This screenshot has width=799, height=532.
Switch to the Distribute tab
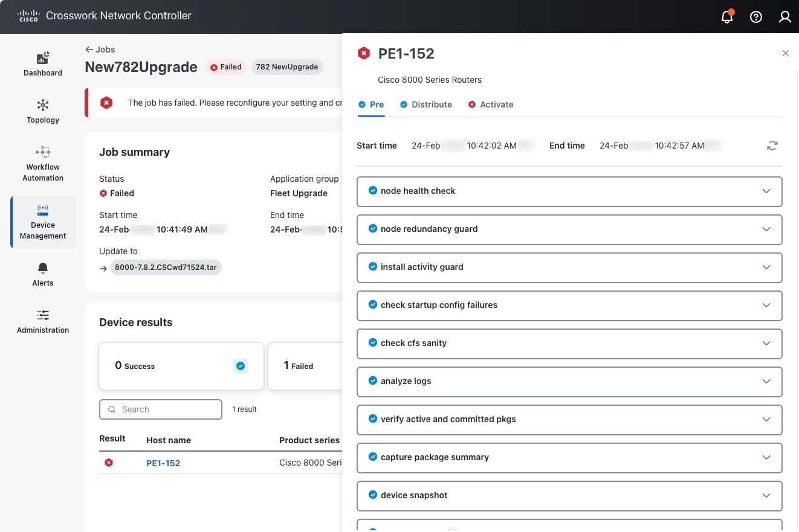(431, 104)
